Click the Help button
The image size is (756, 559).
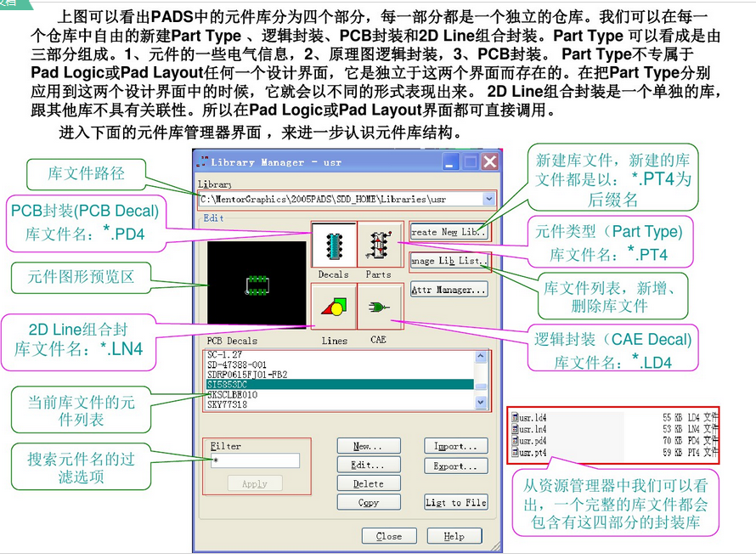click(x=455, y=536)
